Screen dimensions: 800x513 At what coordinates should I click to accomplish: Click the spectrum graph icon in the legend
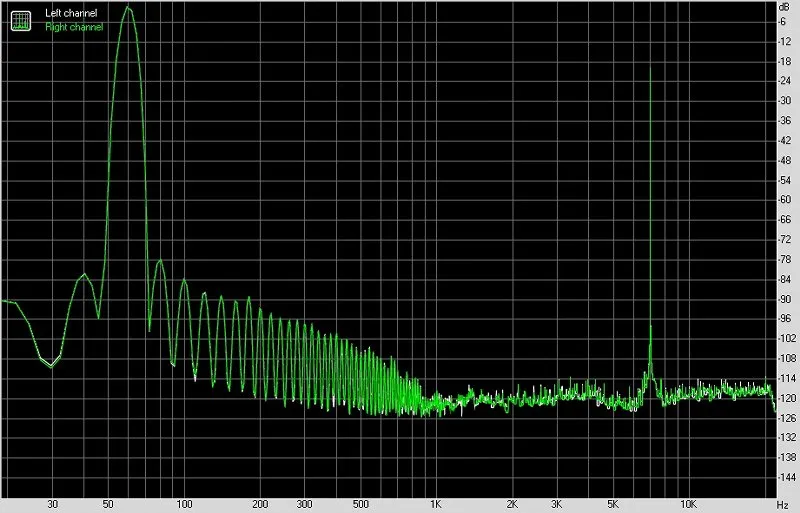click(x=21, y=20)
